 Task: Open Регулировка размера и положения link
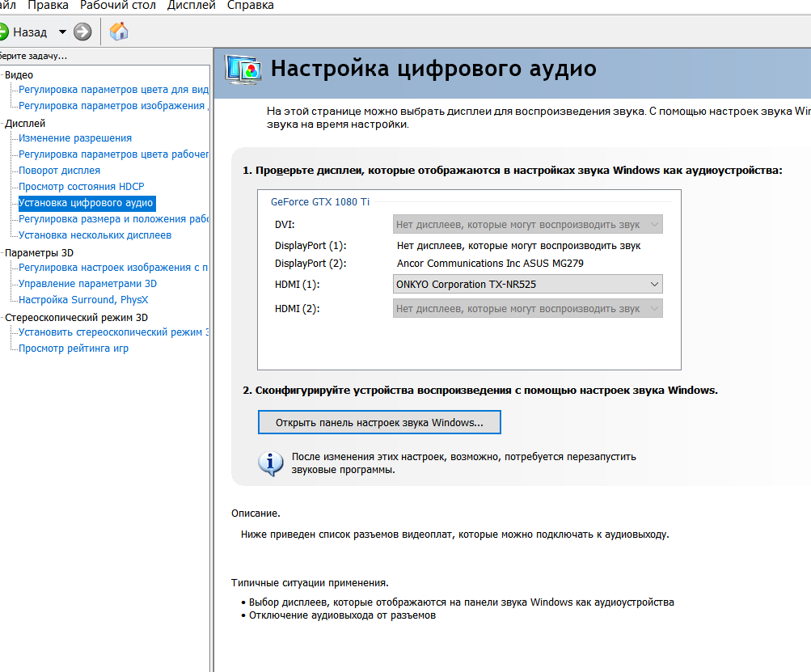(113, 219)
